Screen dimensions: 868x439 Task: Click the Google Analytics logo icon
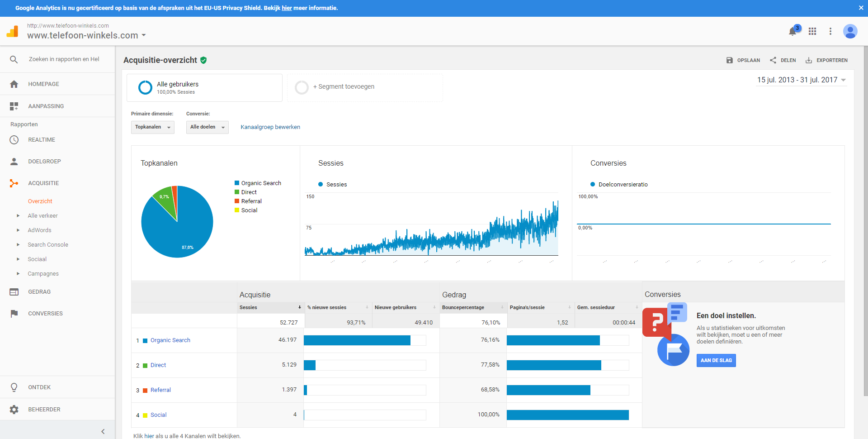pyautogui.click(x=13, y=31)
